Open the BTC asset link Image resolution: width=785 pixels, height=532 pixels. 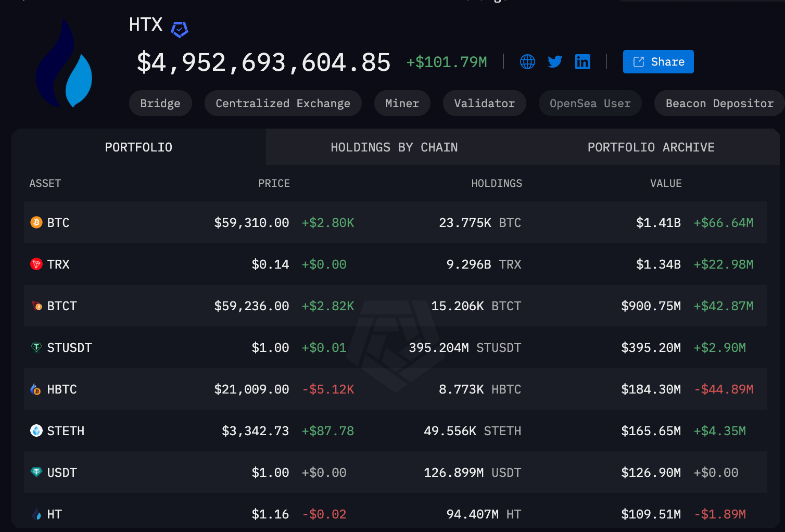[58, 223]
